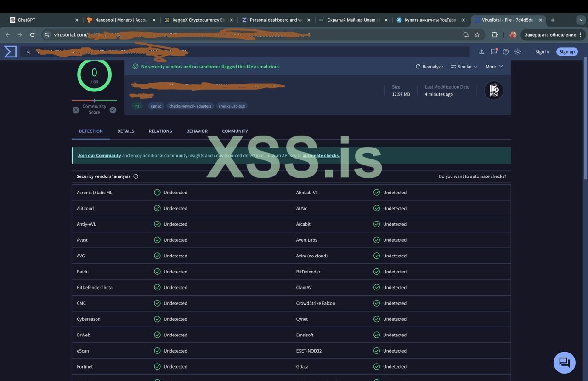Expand the Similar dropdown
The height and width of the screenshot is (381, 588).
[x=464, y=67]
